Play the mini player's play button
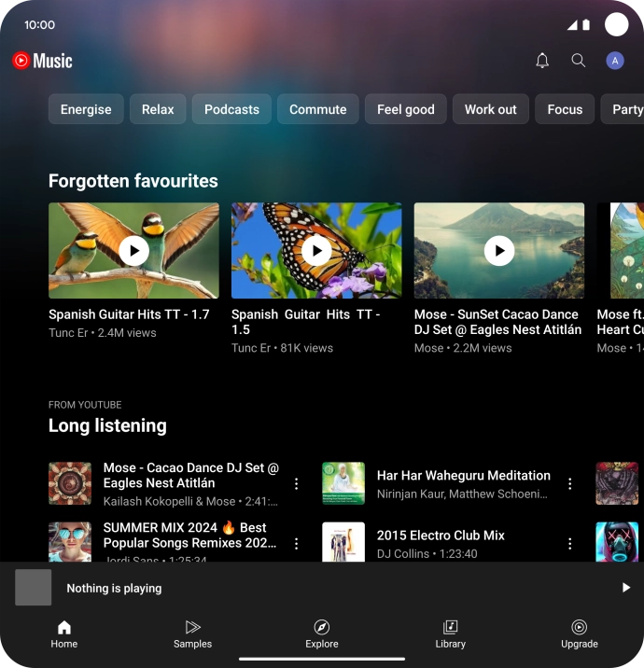This screenshot has width=644, height=668. click(625, 588)
